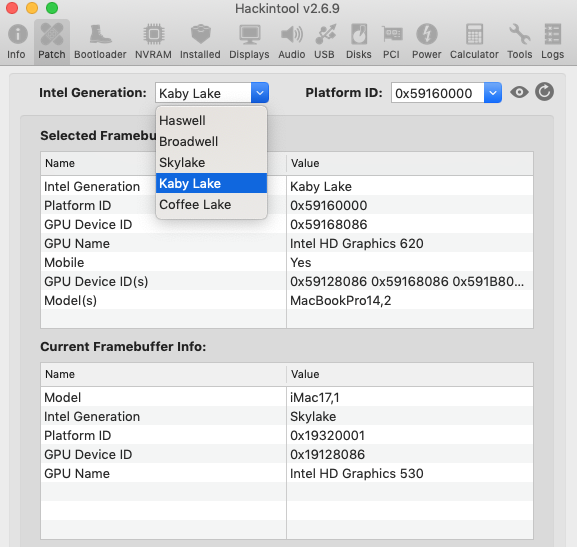Open the Power section
The height and width of the screenshot is (547, 577).
(426, 42)
